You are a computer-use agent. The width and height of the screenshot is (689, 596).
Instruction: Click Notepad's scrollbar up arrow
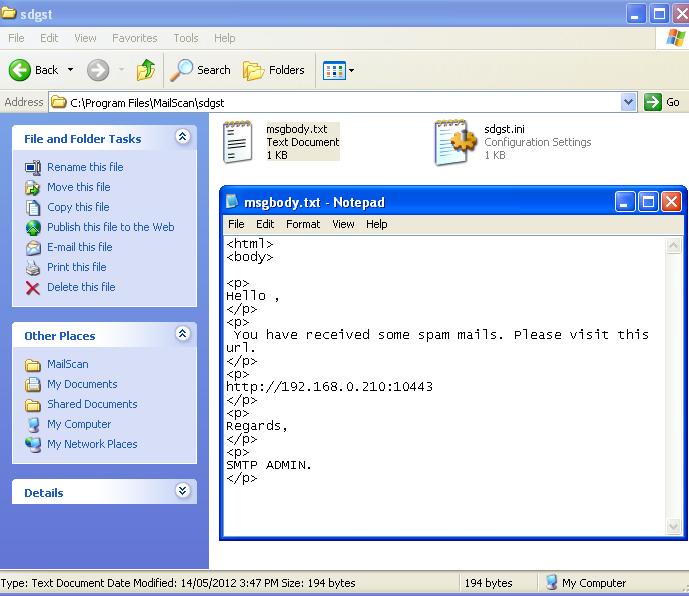[x=673, y=246]
